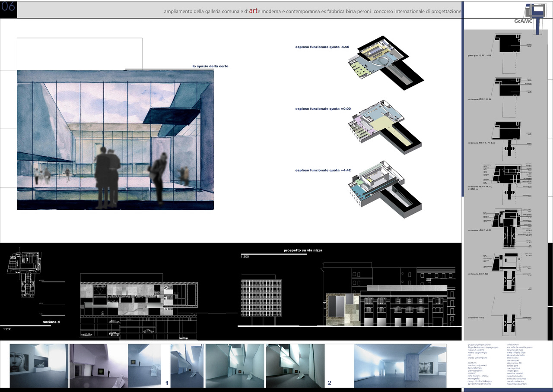553x392 pixels.
Task: Click the label 'lo spazio della corte'
Action: pyautogui.click(x=210, y=66)
